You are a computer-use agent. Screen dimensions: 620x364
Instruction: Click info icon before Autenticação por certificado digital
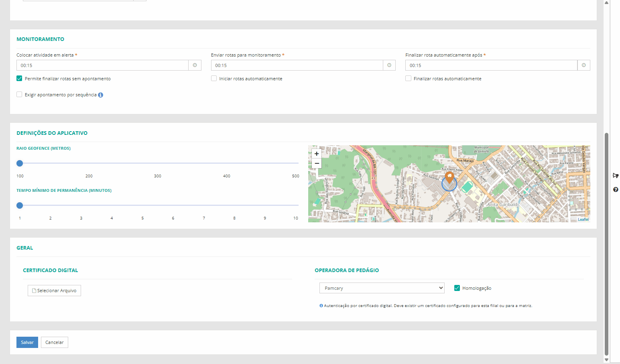(x=321, y=306)
